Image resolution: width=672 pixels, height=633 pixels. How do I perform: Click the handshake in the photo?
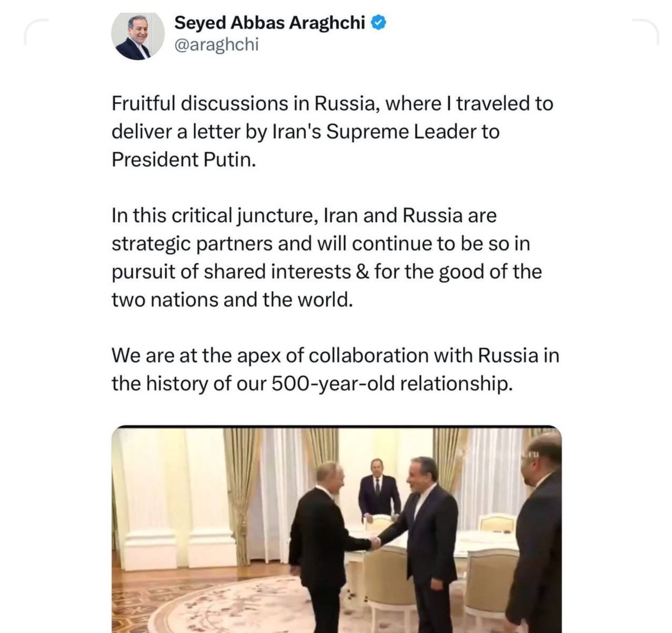tap(375, 543)
